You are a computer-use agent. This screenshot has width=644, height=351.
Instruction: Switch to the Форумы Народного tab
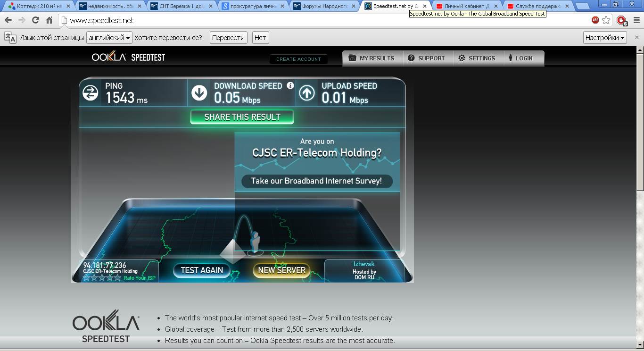point(325,6)
